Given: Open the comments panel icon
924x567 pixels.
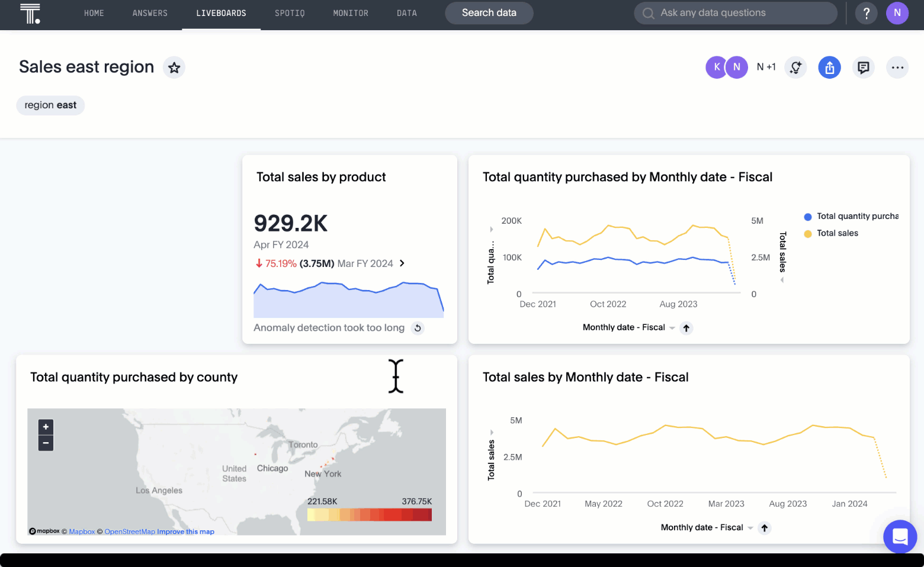Looking at the screenshot, I should [864, 67].
